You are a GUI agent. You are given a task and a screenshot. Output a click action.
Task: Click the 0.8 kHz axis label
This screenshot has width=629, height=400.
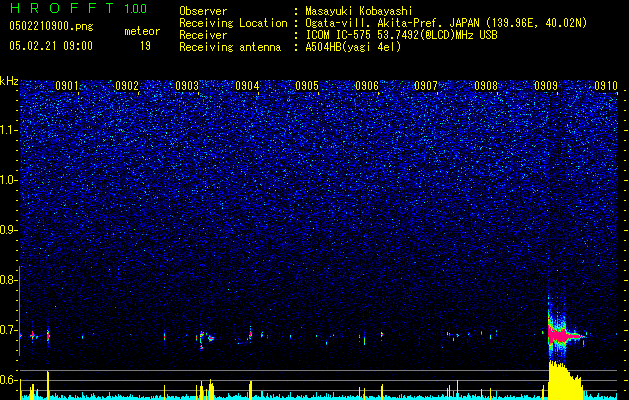tap(9, 280)
